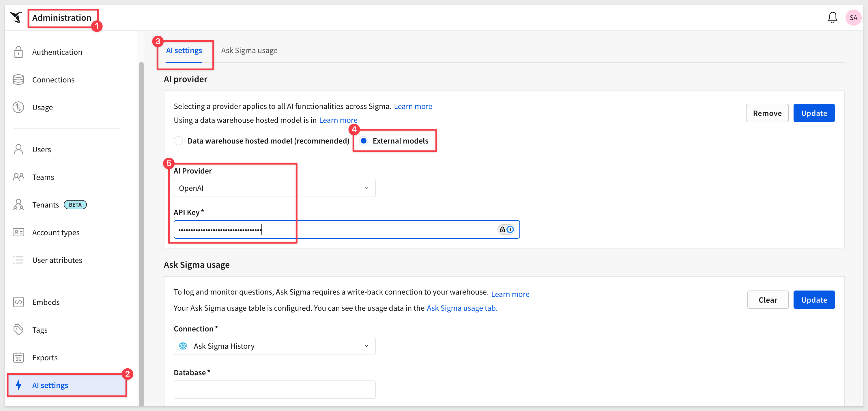This screenshot has width=868, height=411.
Task: Click the Exports calendar icon
Action: point(18,357)
